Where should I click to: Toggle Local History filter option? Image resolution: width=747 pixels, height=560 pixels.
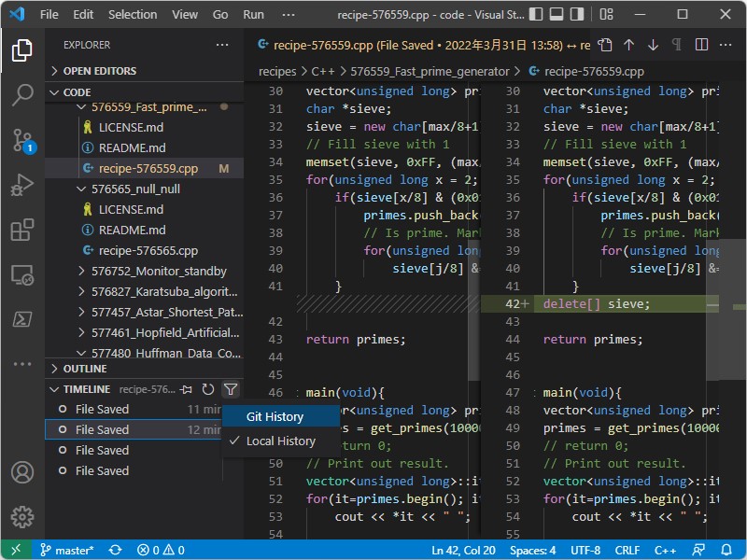pyautogui.click(x=280, y=441)
